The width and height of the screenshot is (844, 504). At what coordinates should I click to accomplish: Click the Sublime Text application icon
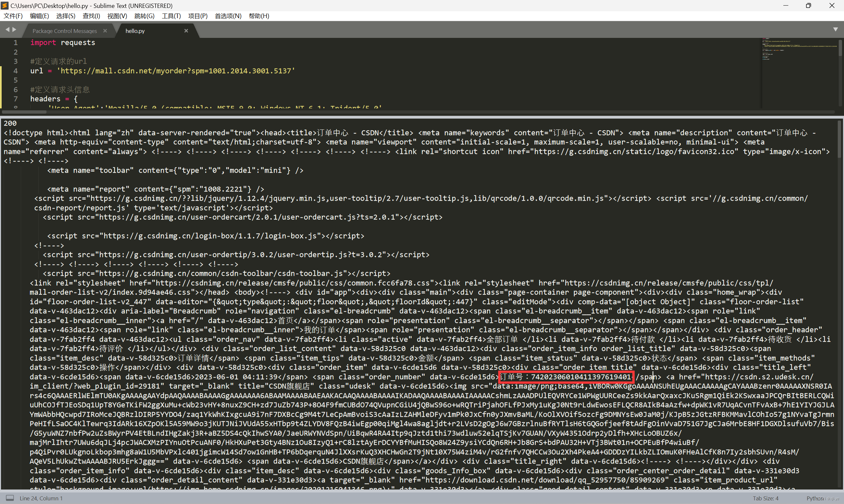coord(5,5)
